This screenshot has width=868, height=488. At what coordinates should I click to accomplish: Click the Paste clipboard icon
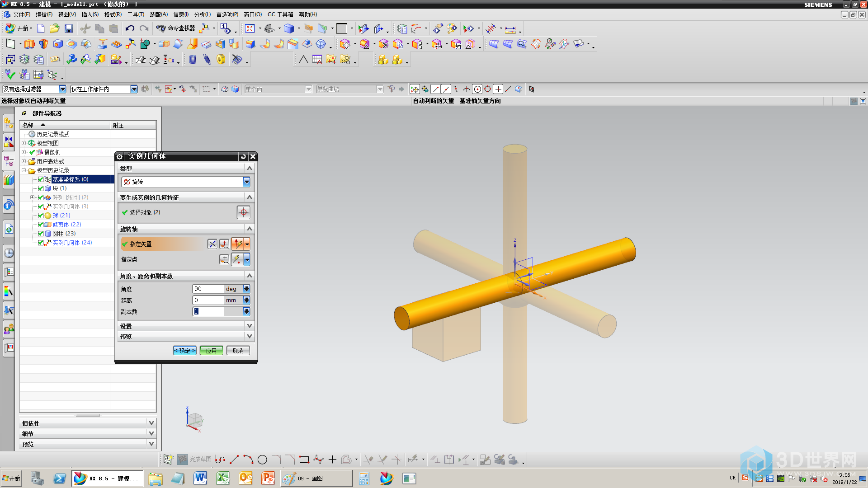(x=113, y=28)
